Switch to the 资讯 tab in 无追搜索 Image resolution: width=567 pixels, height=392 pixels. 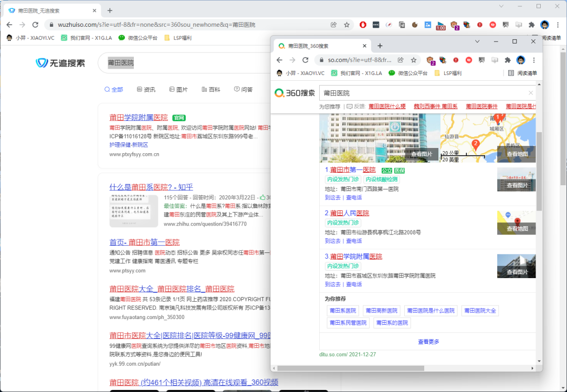pos(146,89)
